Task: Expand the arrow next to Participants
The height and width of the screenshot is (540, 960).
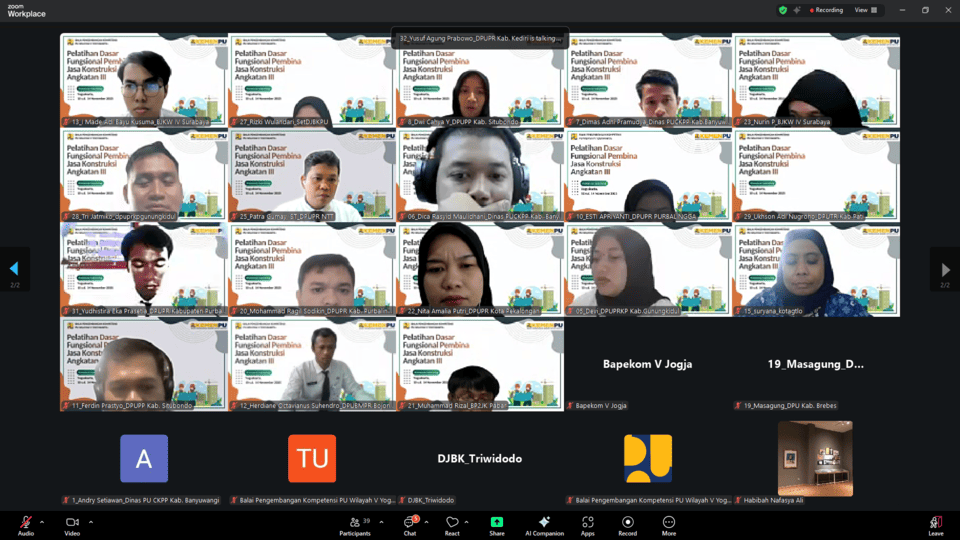Action: pos(381,521)
